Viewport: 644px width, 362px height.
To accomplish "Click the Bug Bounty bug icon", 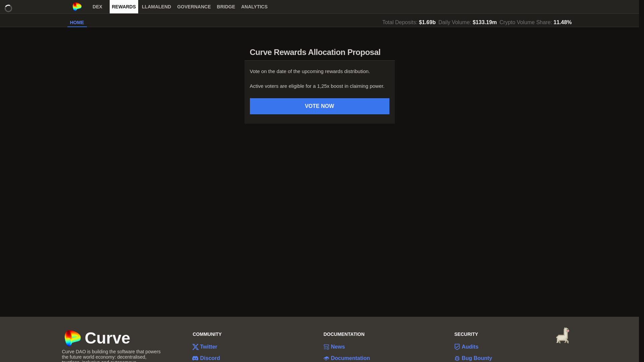I will click(x=457, y=358).
